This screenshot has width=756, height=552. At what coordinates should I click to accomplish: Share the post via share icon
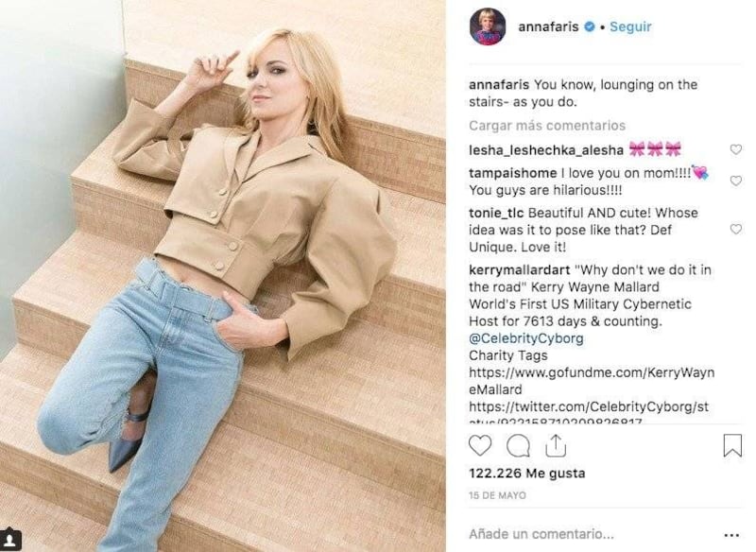click(556, 445)
